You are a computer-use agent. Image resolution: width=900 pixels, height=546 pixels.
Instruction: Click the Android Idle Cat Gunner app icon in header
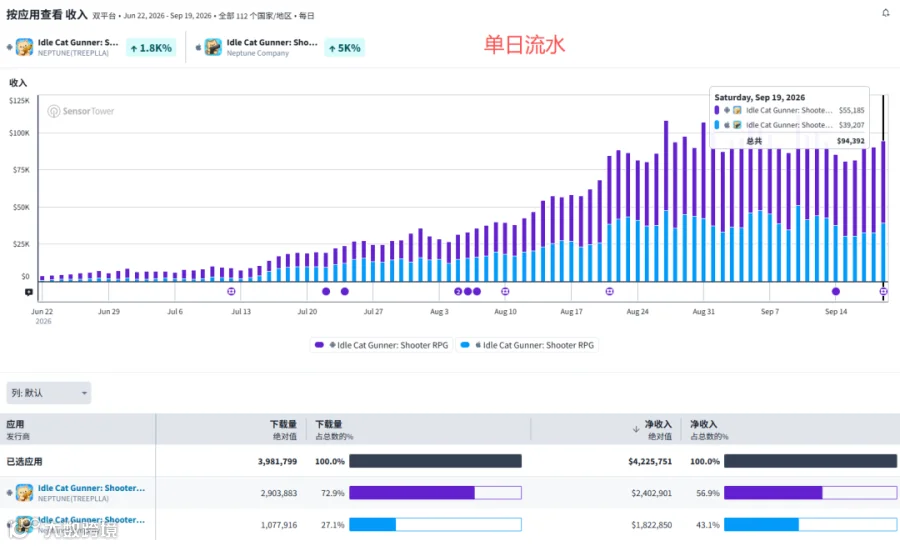(24, 47)
